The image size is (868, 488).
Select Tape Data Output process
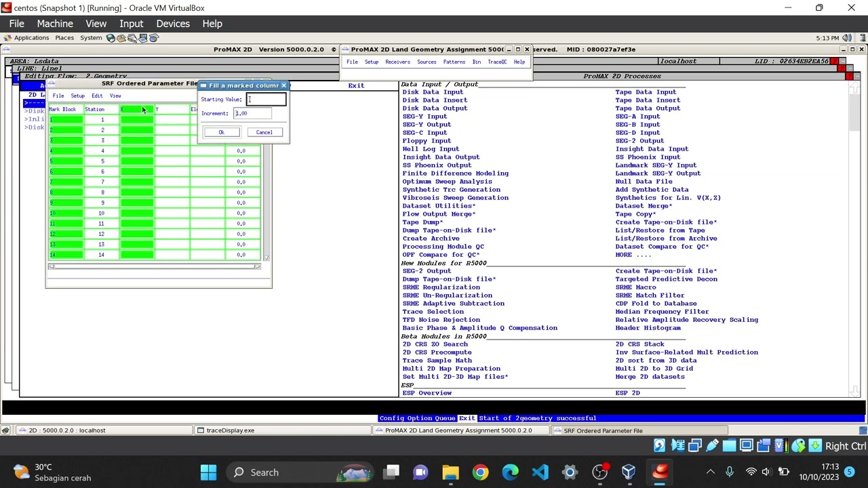[x=648, y=108]
